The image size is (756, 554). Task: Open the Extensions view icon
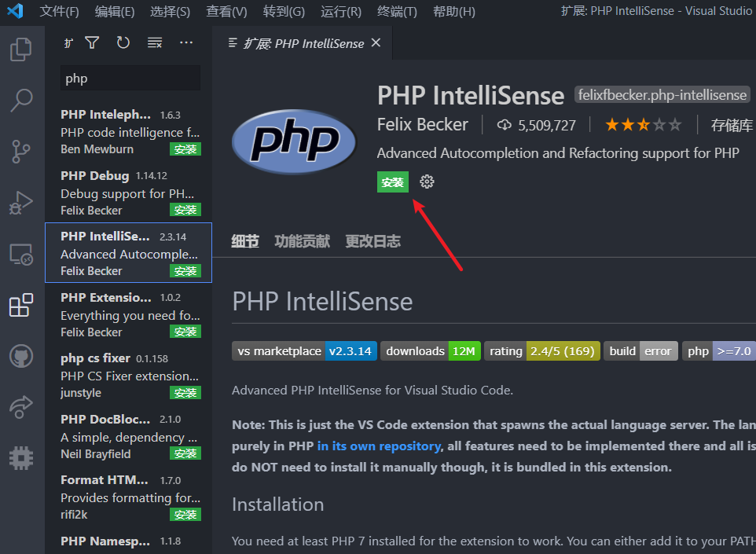(x=20, y=305)
